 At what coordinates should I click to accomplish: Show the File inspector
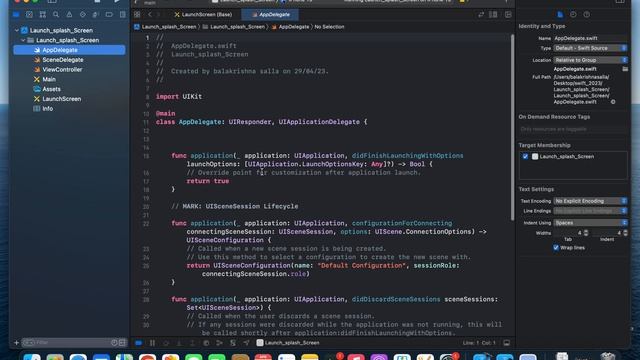pyautogui.click(x=560, y=15)
